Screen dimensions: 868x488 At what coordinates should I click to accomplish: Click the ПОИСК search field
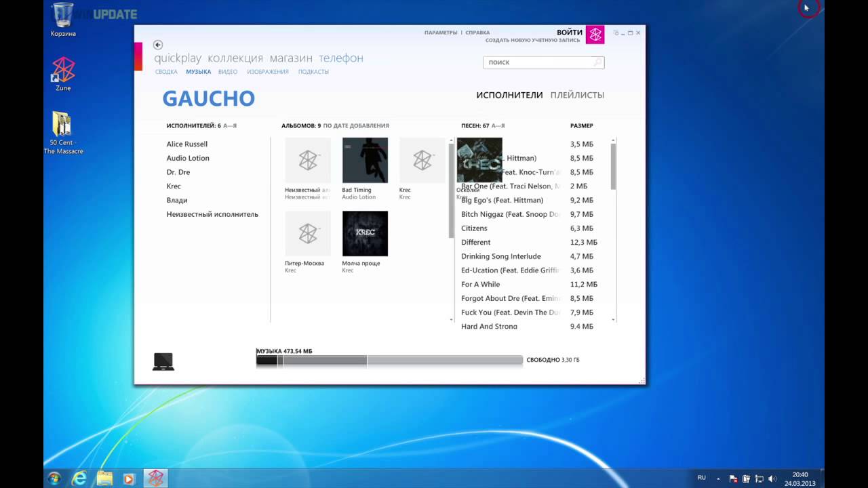(x=543, y=62)
